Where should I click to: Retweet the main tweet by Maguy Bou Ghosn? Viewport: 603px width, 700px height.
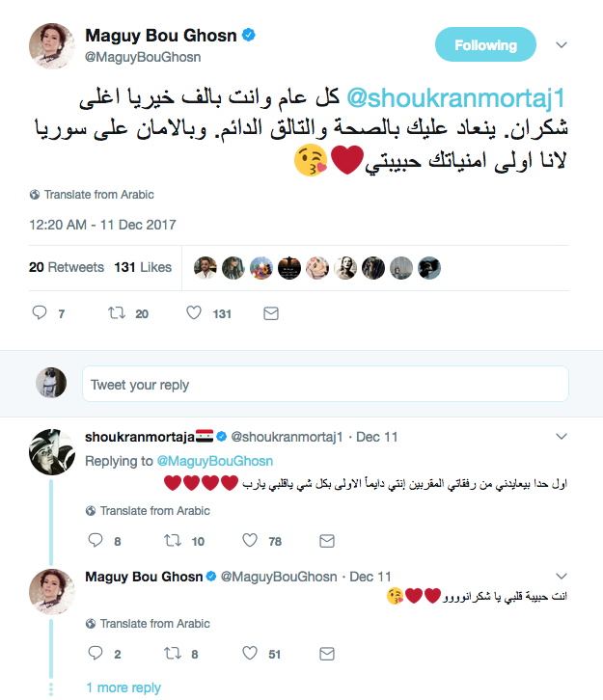point(115,313)
